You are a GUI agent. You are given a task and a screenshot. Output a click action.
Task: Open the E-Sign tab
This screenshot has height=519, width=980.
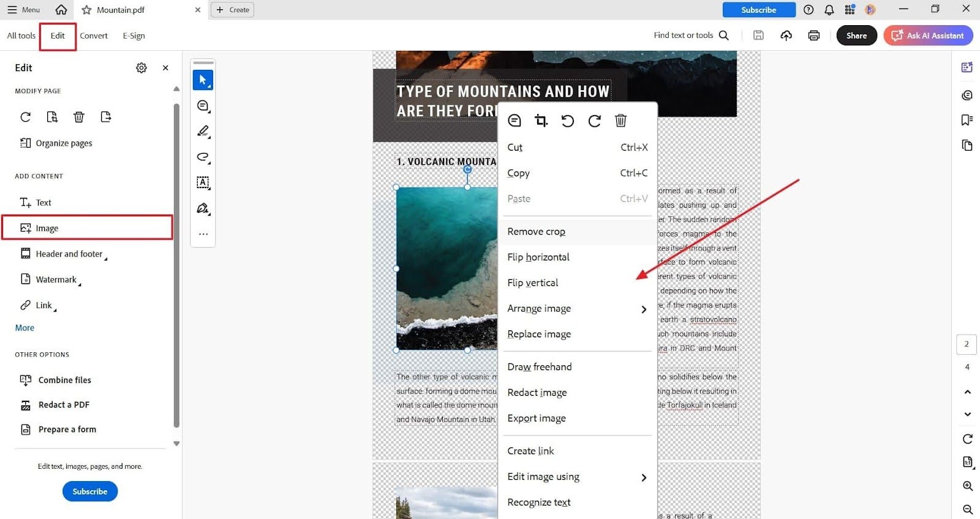[x=134, y=36]
